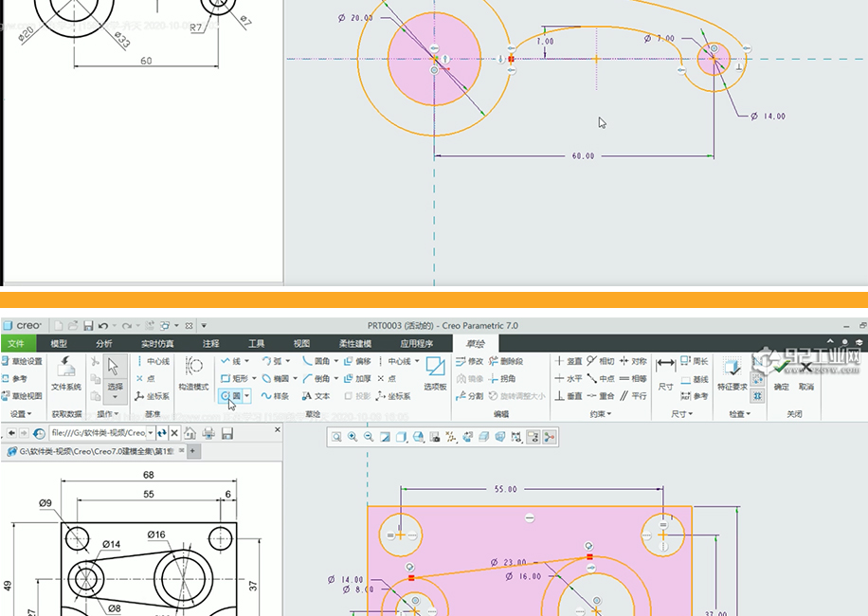Click the 特征要求 (Feature Requirements) button

click(x=732, y=373)
